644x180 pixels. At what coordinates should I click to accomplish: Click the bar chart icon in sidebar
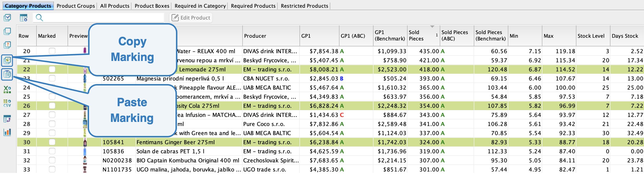(7, 132)
